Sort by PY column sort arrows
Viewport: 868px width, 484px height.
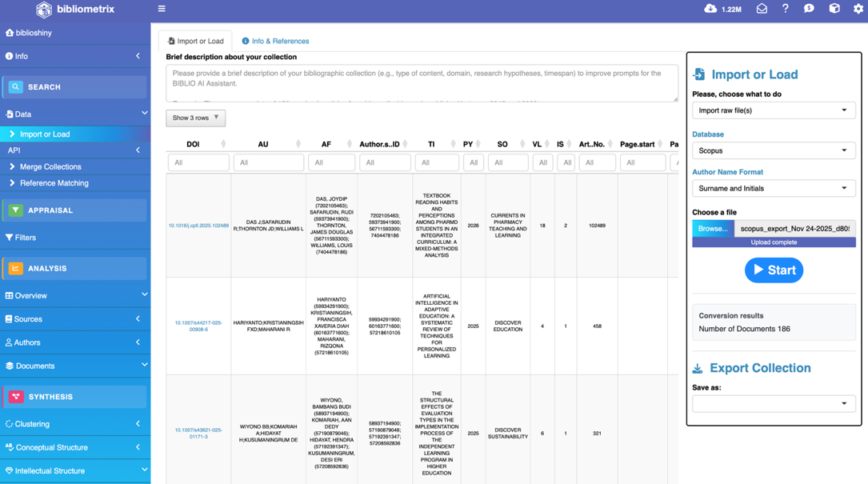[478, 144]
